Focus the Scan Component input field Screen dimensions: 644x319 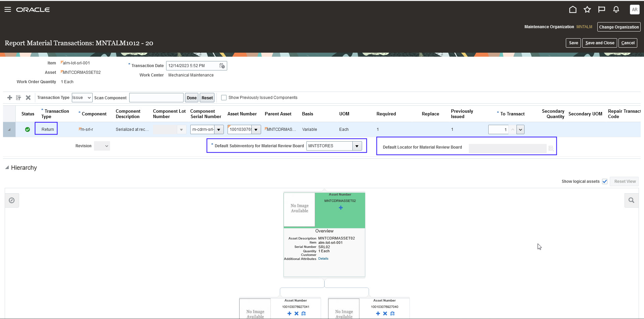[x=156, y=98]
